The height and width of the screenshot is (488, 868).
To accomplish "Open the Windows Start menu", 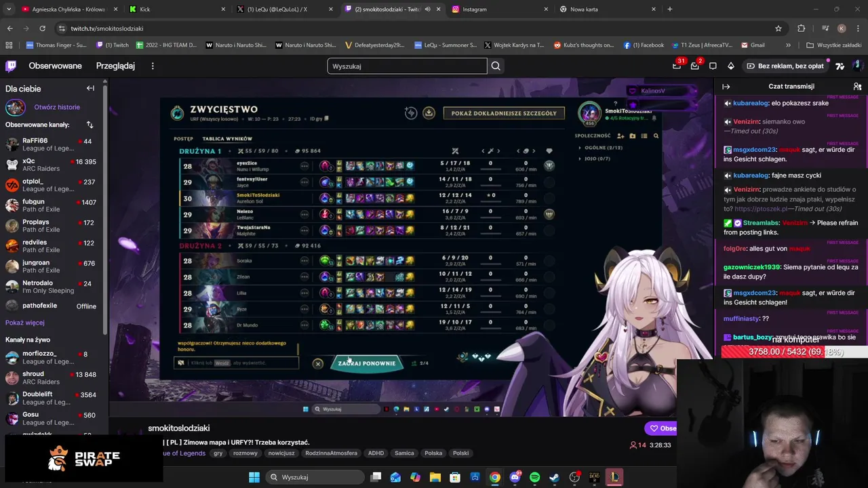I will pyautogui.click(x=254, y=477).
